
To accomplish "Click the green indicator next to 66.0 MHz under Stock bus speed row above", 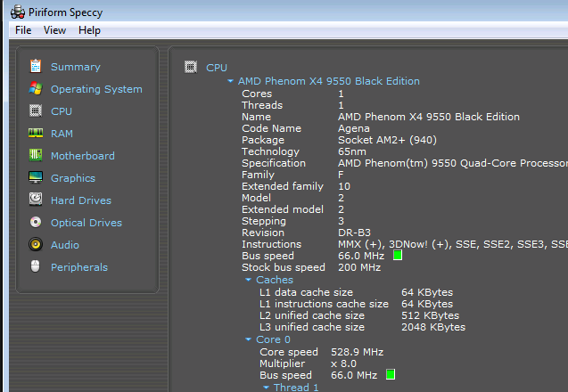I will 398,255.
